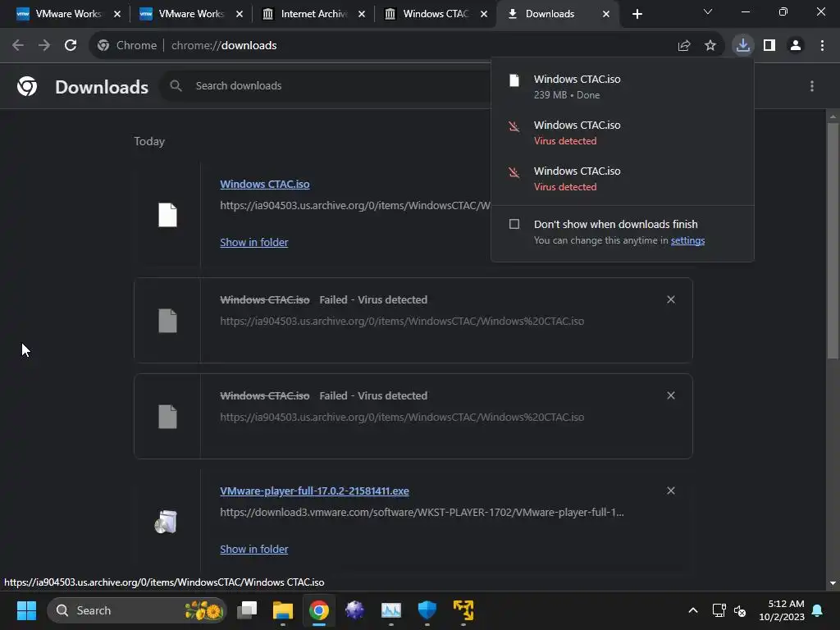840x630 pixels.
Task: Click the network status tray icon
Action: coord(719,610)
